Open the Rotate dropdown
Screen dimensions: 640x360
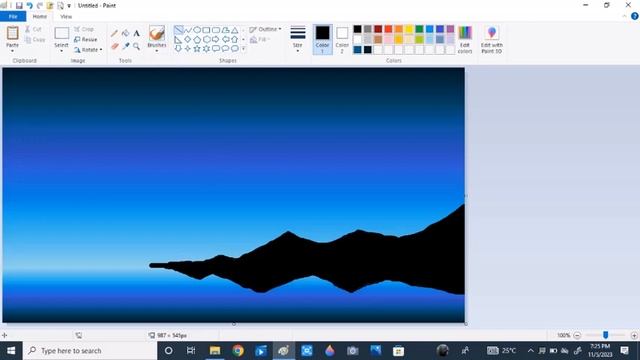88,50
